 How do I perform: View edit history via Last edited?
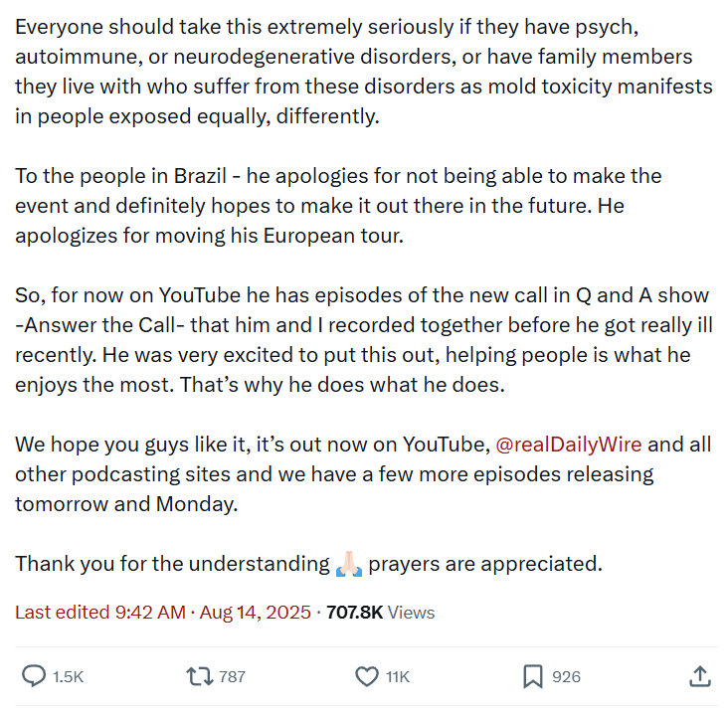point(63,613)
